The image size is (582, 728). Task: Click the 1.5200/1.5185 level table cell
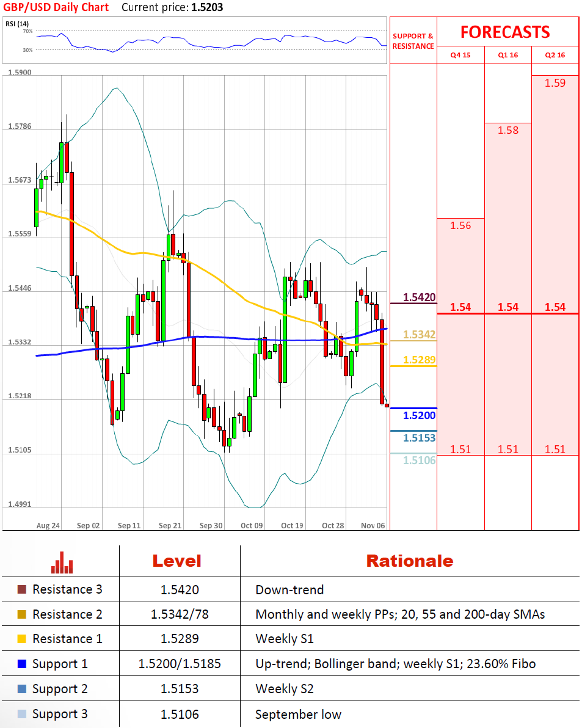point(180,664)
